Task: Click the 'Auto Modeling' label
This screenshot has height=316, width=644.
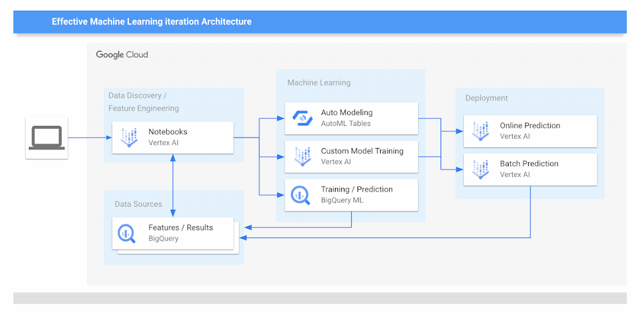Action: pyautogui.click(x=346, y=113)
